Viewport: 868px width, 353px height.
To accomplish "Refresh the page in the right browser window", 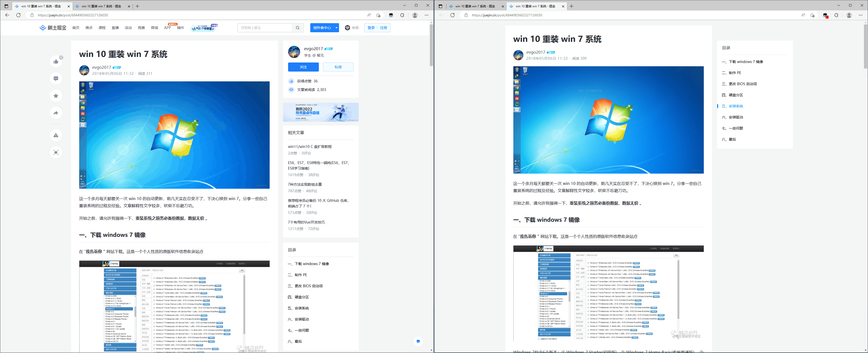I will pyautogui.click(x=453, y=15).
